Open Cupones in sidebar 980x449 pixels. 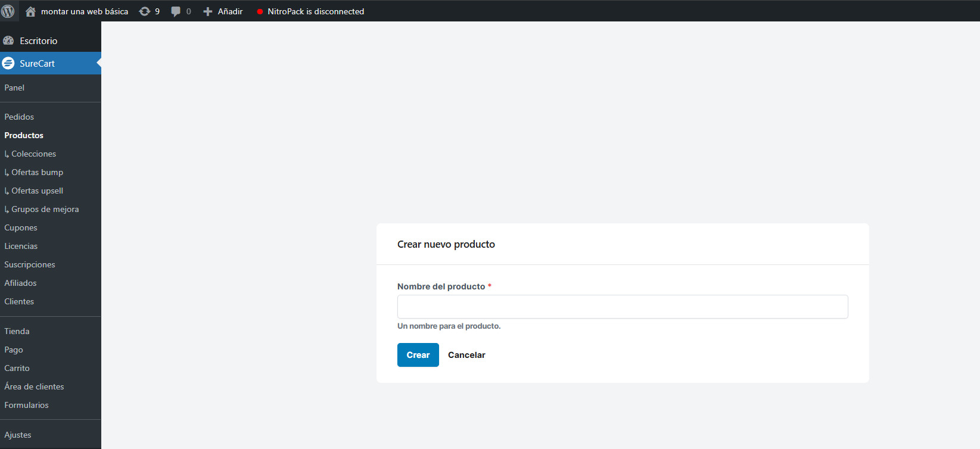pos(21,227)
